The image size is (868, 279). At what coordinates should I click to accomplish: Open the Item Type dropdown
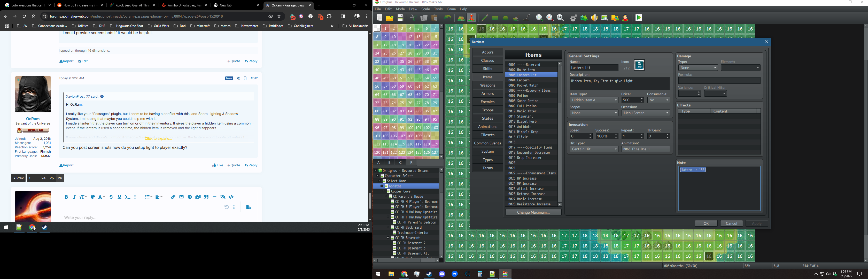594,100
